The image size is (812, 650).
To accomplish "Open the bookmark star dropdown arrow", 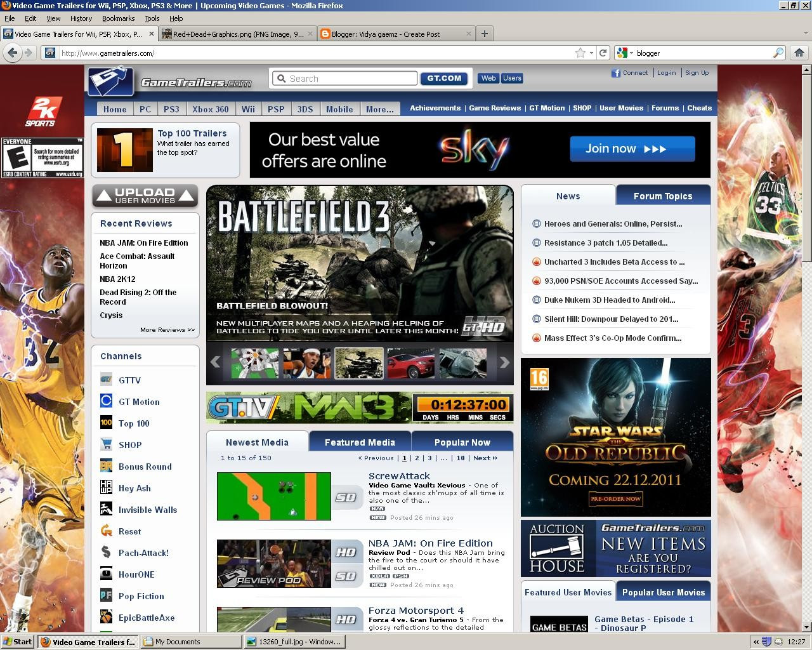I will click(x=591, y=53).
